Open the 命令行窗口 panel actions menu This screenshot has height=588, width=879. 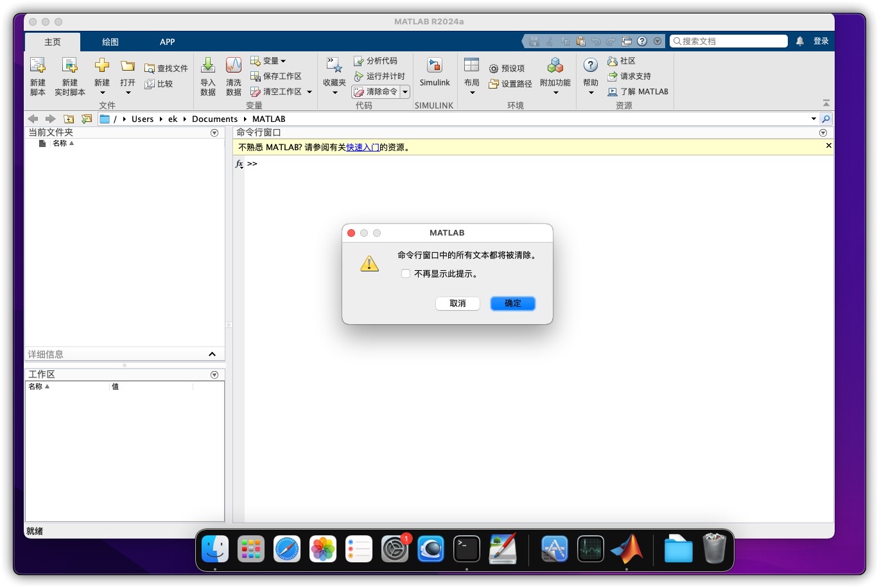(x=823, y=133)
